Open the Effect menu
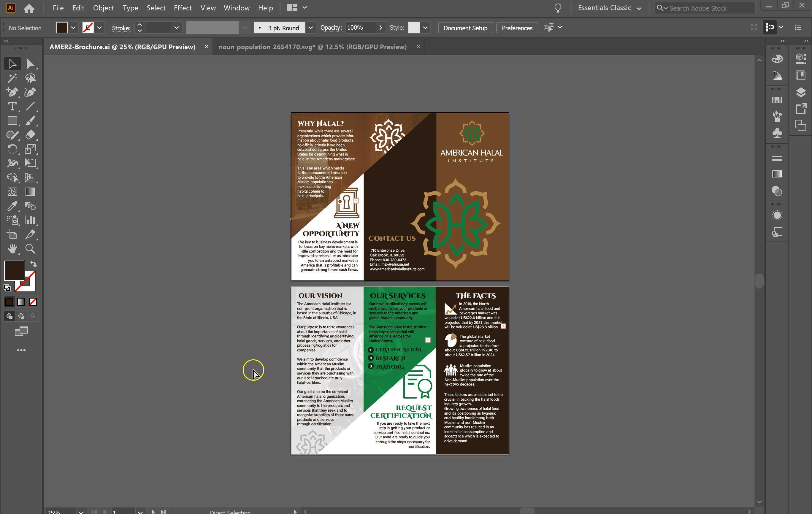This screenshot has height=514, width=812. pyautogui.click(x=183, y=8)
